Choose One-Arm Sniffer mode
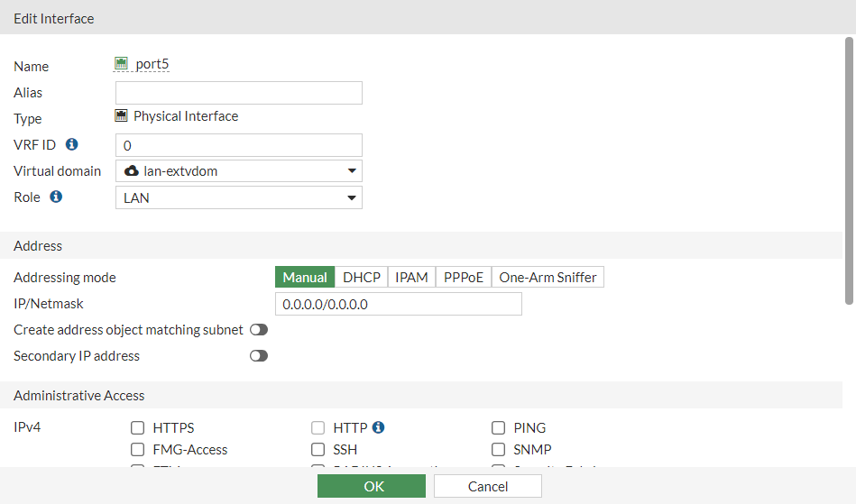 pos(548,278)
